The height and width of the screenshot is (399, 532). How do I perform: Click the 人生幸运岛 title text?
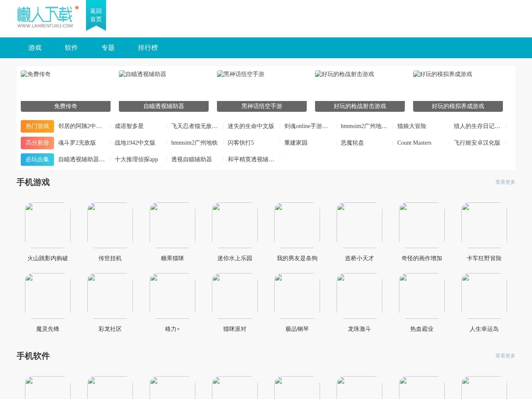(484, 329)
